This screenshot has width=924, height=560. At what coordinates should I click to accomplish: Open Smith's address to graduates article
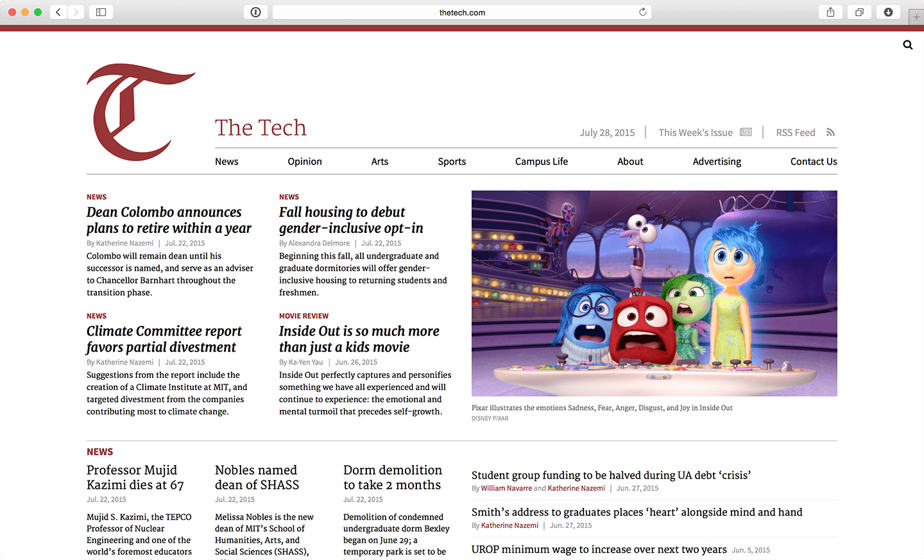(637, 512)
